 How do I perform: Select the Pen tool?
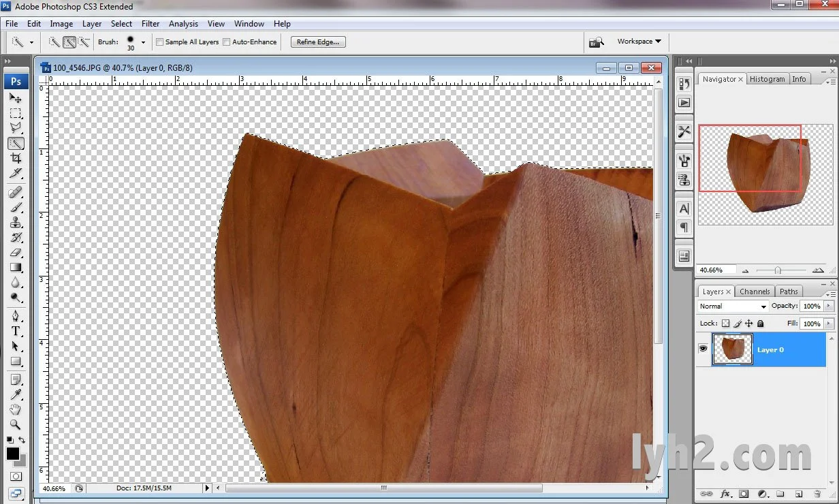[16, 316]
